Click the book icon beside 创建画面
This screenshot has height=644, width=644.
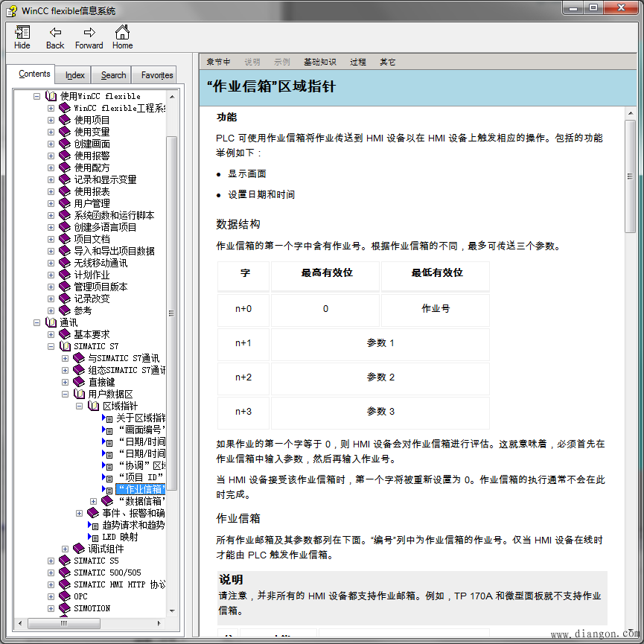click(x=66, y=144)
